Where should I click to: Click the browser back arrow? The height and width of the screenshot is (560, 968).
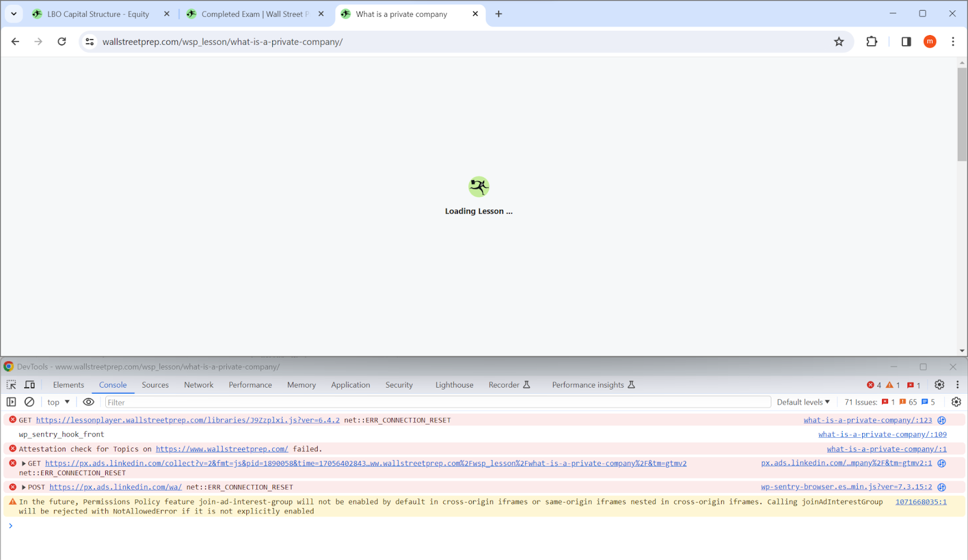coord(15,42)
